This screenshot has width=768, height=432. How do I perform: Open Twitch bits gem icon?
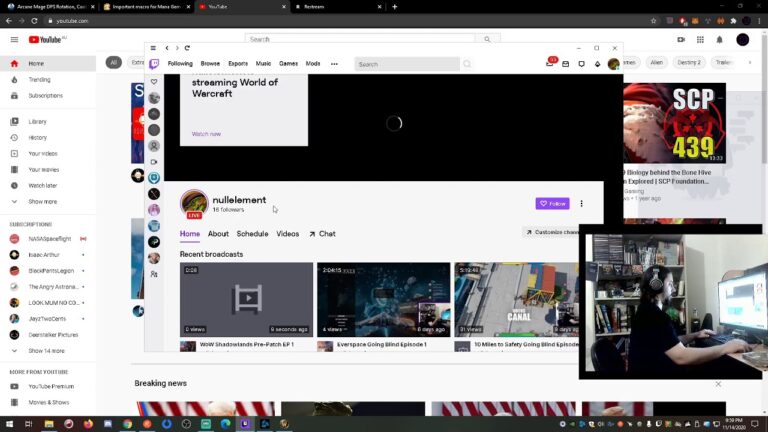click(x=598, y=64)
